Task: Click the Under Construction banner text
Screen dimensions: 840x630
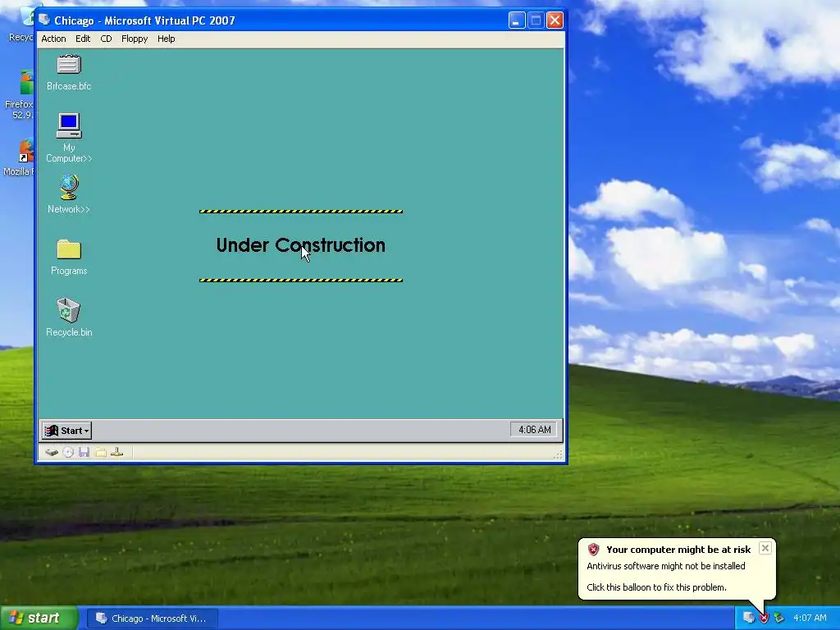Action: 300,244
